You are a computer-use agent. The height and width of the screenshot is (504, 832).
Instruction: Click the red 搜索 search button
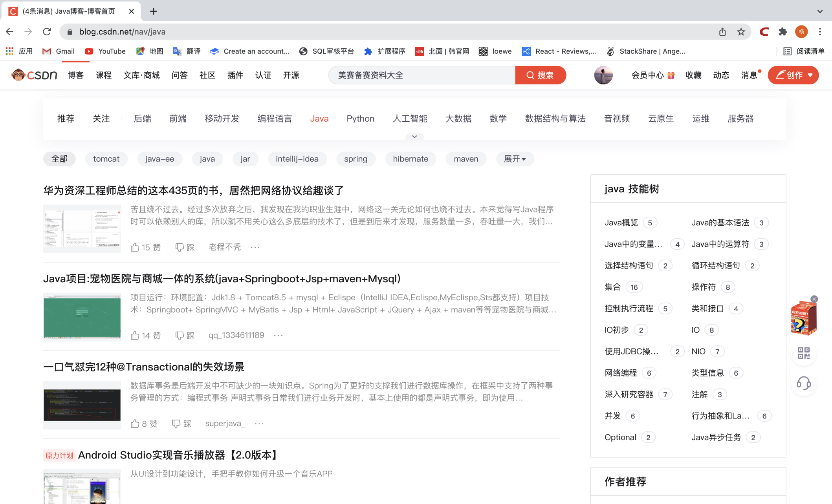pos(540,75)
